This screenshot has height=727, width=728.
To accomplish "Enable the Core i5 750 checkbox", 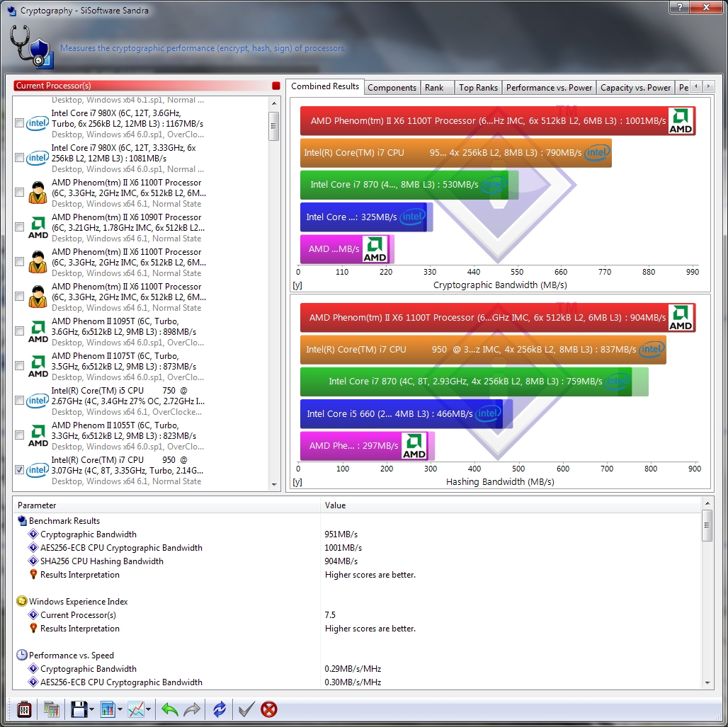I will coord(20,400).
